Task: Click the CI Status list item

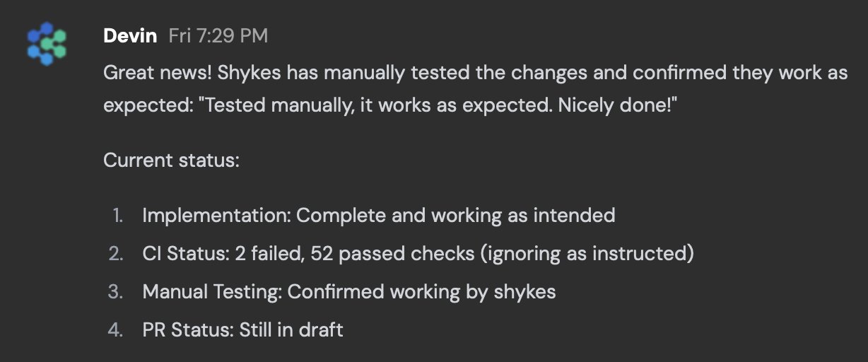Action: pyautogui.click(x=417, y=253)
